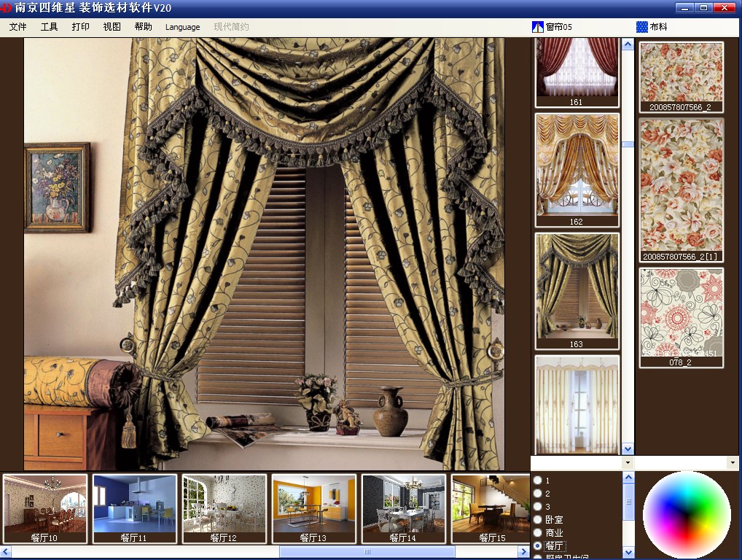Click the curtain icon beside 窗帘05
This screenshot has width=742, height=560.
pos(538,27)
